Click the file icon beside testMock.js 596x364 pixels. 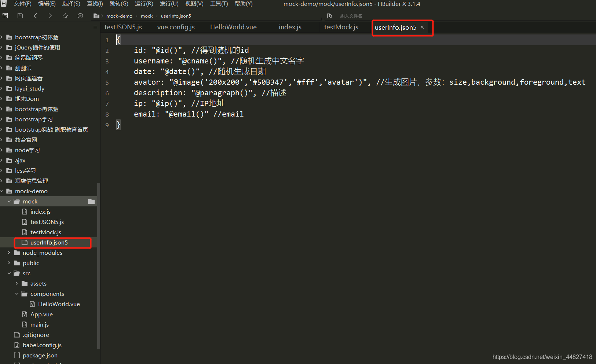click(x=25, y=232)
